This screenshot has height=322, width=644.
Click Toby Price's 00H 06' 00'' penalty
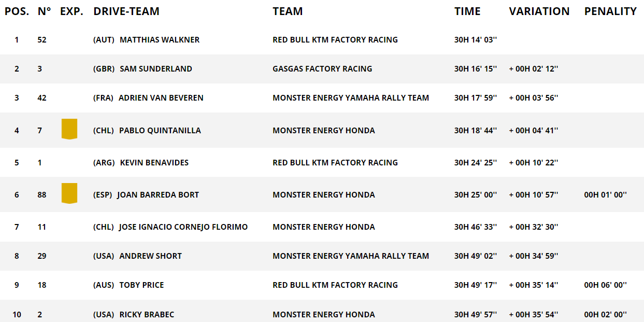coord(605,285)
